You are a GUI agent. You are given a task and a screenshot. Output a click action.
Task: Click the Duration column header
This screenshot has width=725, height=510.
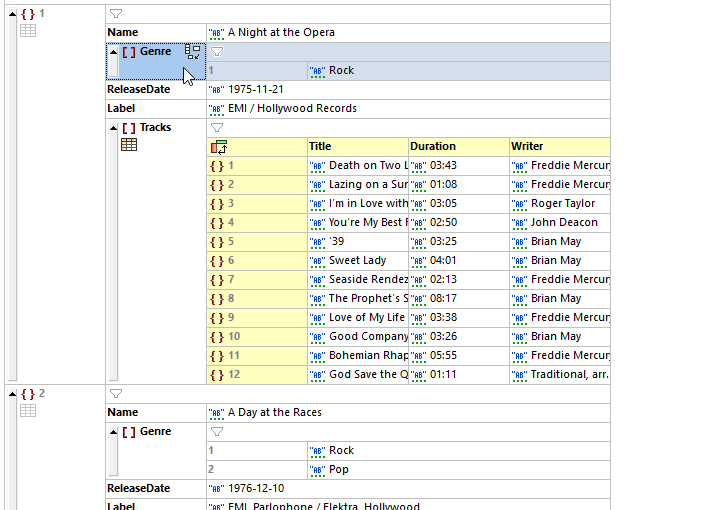[x=433, y=146]
